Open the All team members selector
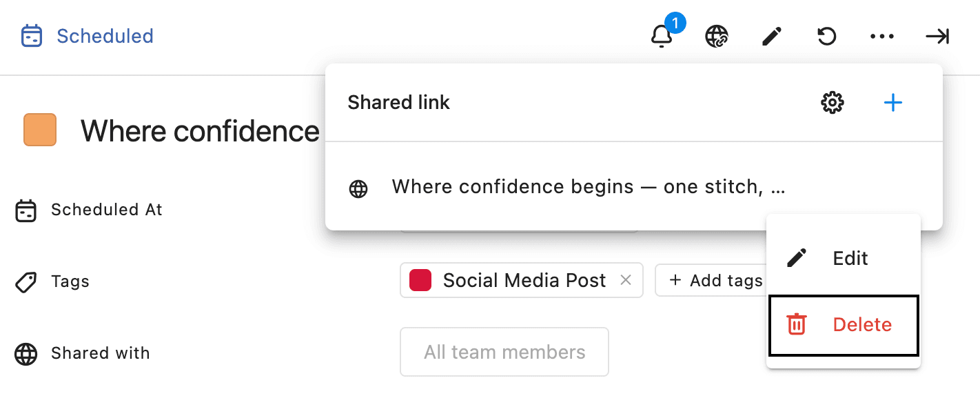 pos(504,353)
